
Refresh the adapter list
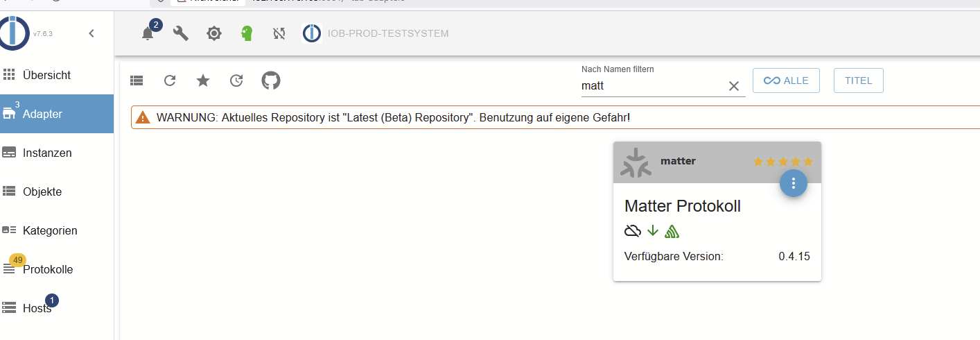[x=170, y=80]
